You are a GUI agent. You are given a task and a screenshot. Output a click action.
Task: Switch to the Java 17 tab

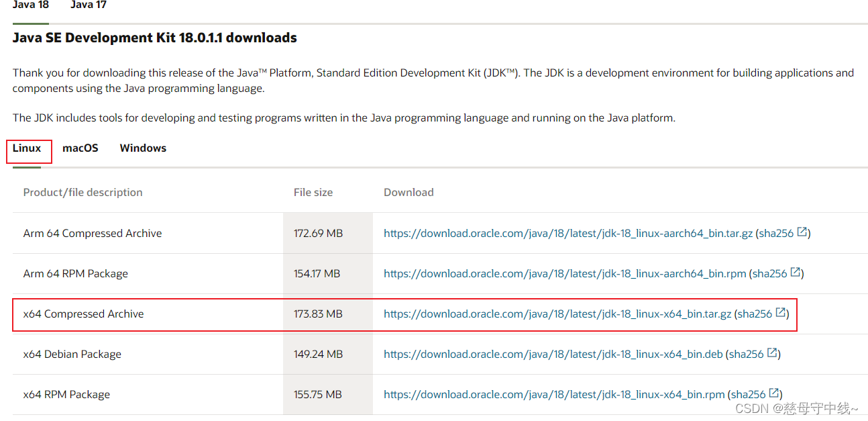click(x=88, y=5)
